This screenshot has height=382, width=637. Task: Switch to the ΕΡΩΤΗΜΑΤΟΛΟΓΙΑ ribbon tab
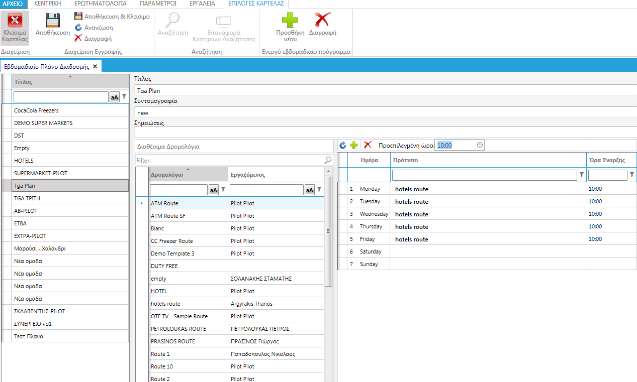coord(100,4)
